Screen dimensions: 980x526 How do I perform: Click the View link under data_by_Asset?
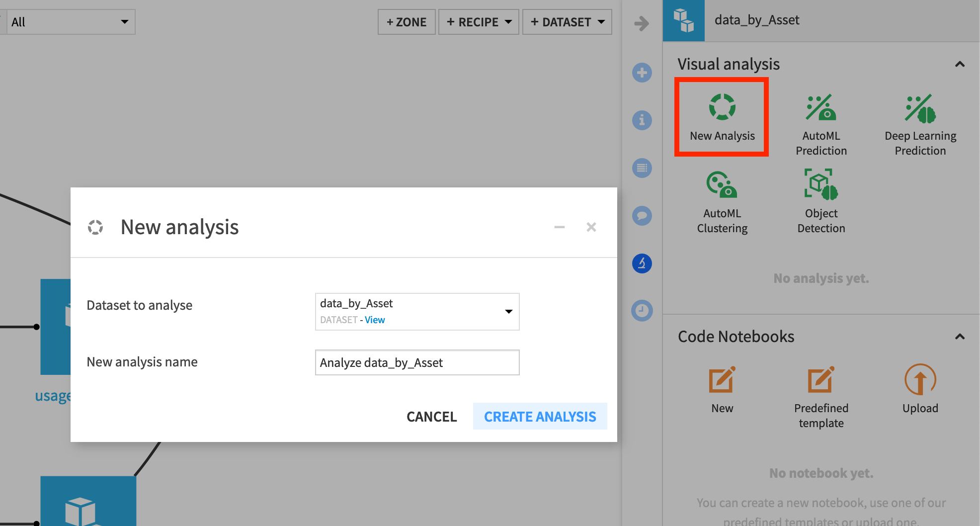click(375, 320)
